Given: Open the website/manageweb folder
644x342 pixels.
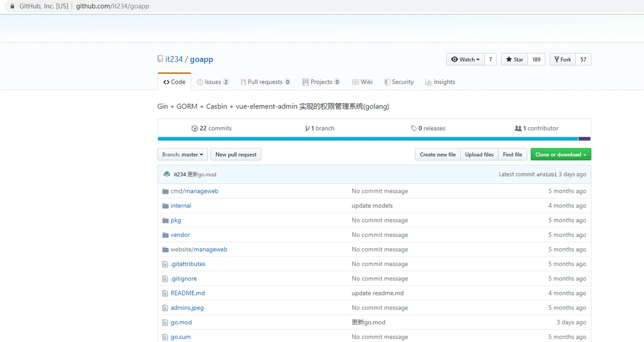Looking at the screenshot, I should pos(199,249).
